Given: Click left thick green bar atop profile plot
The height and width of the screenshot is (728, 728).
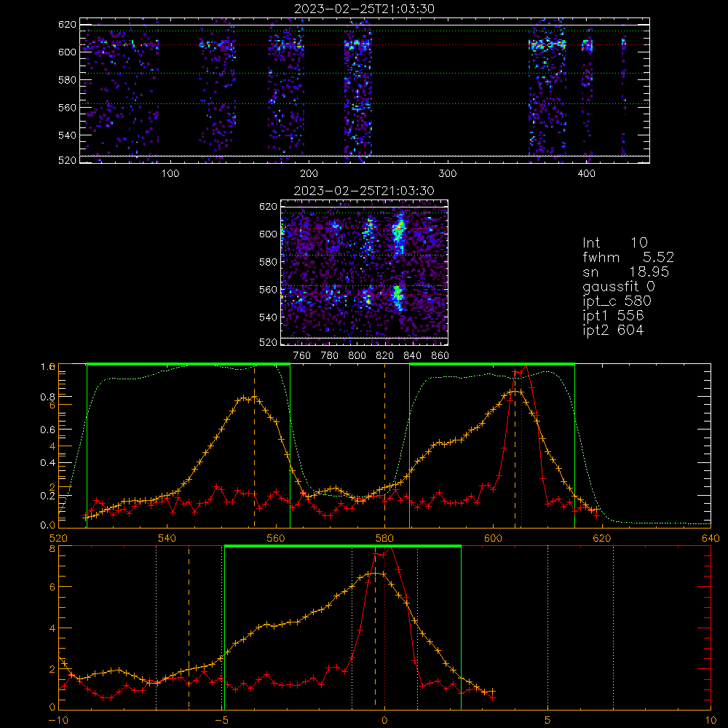Looking at the screenshot, I should pos(189,364).
